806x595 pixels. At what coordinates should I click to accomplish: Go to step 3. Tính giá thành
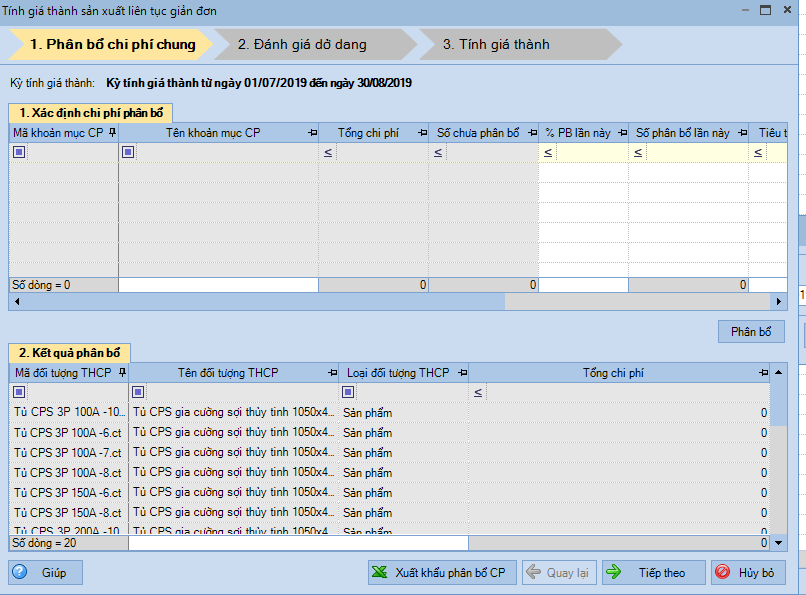coord(496,44)
